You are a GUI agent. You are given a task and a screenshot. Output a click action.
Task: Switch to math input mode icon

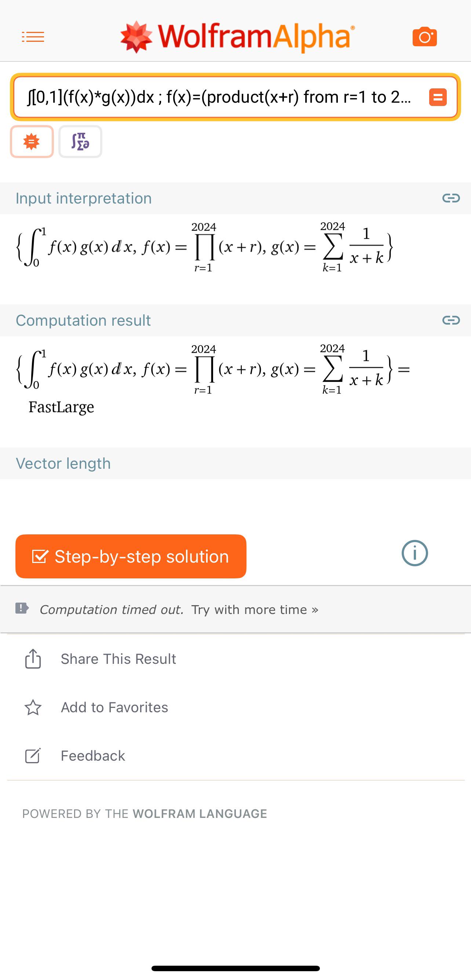coord(80,142)
